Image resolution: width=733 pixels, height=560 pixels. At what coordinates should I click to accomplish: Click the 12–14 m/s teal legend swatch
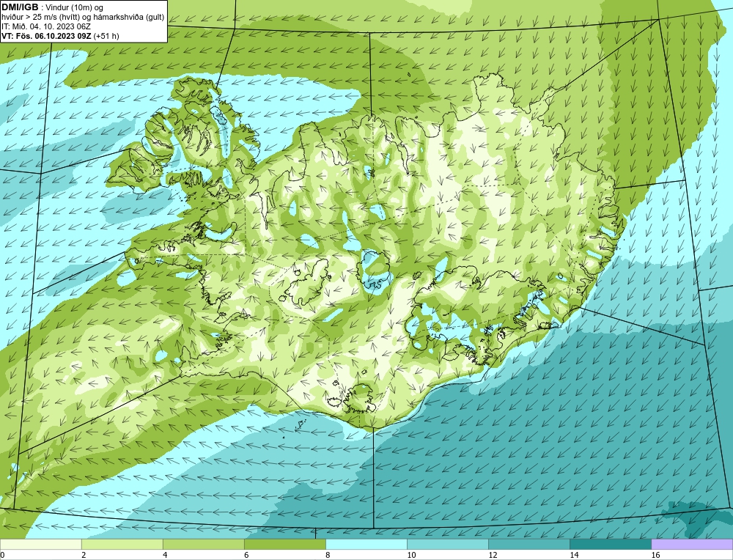528,544
